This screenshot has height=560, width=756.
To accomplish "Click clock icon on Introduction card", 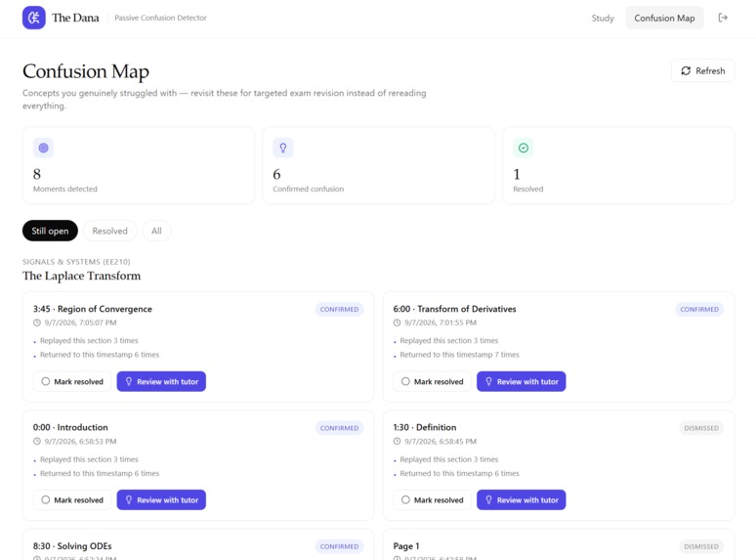I will point(37,442).
